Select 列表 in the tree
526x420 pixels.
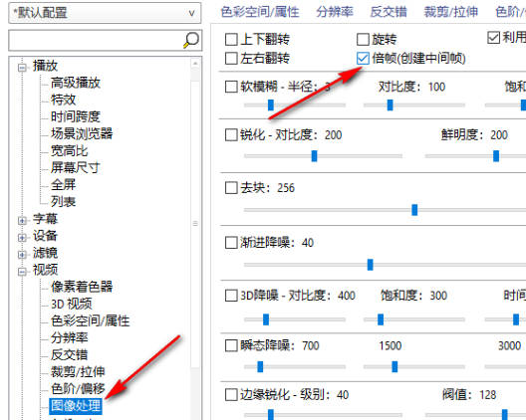[63, 201]
